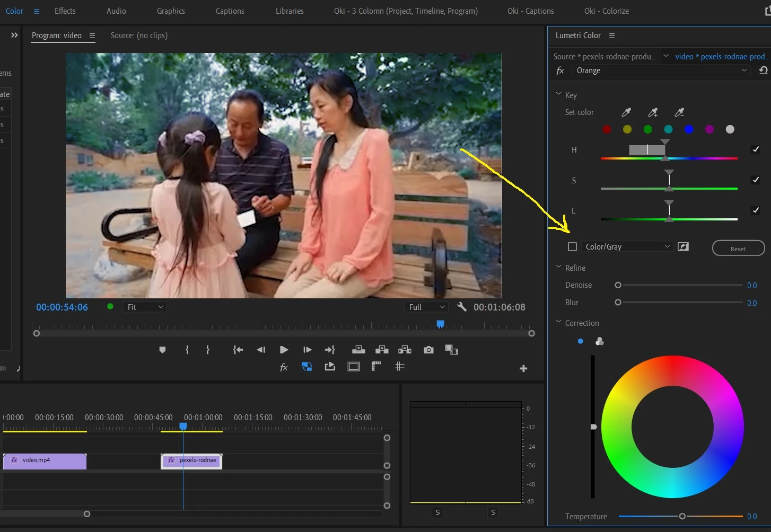Click the reset effect arrow beside Orange
This screenshot has width=771, height=532.
[x=763, y=70]
